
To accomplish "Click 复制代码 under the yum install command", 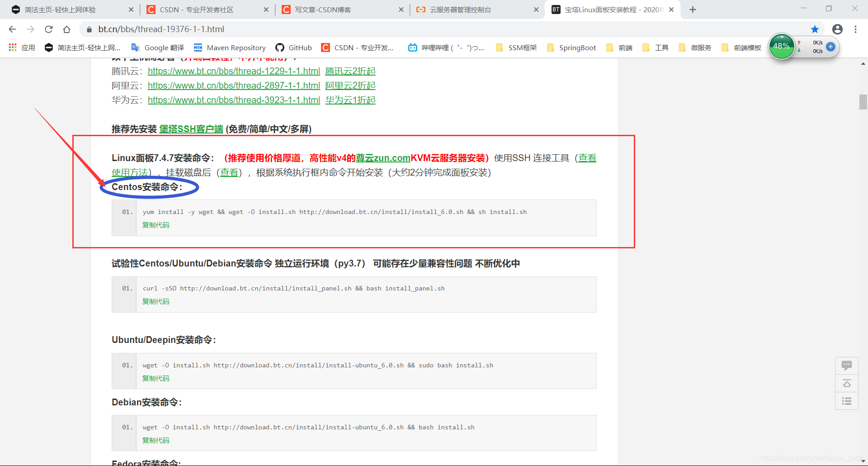I will coord(156,225).
